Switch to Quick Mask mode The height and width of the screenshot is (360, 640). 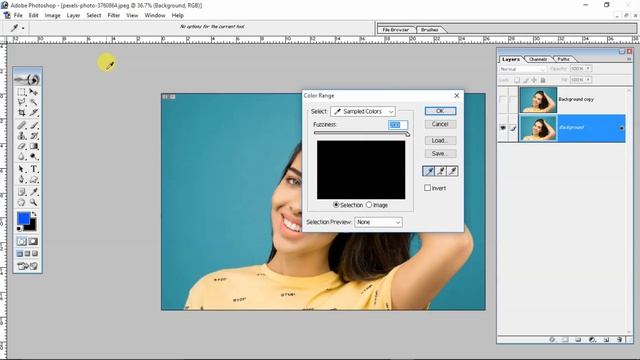pyautogui.click(x=33, y=242)
